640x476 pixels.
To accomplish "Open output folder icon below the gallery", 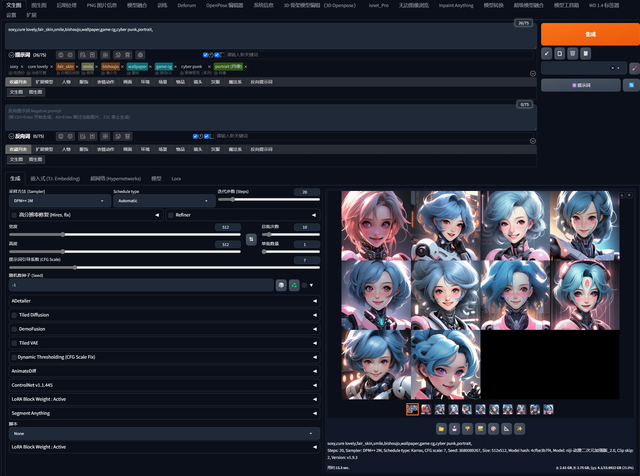I will click(443, 428).
